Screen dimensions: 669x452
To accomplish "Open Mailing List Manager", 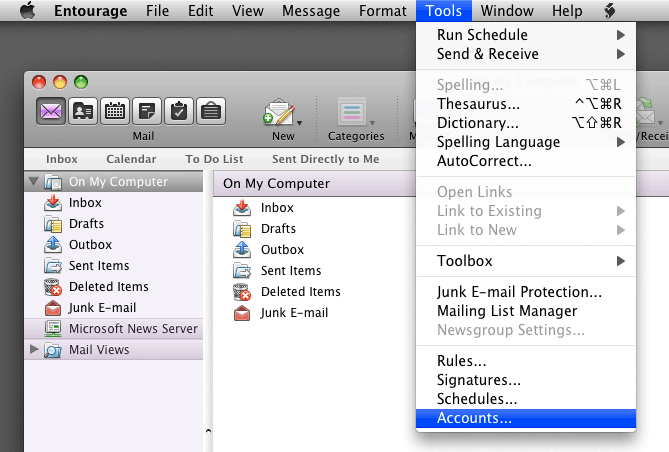I will pyautogui.click(x=526, y=311).
